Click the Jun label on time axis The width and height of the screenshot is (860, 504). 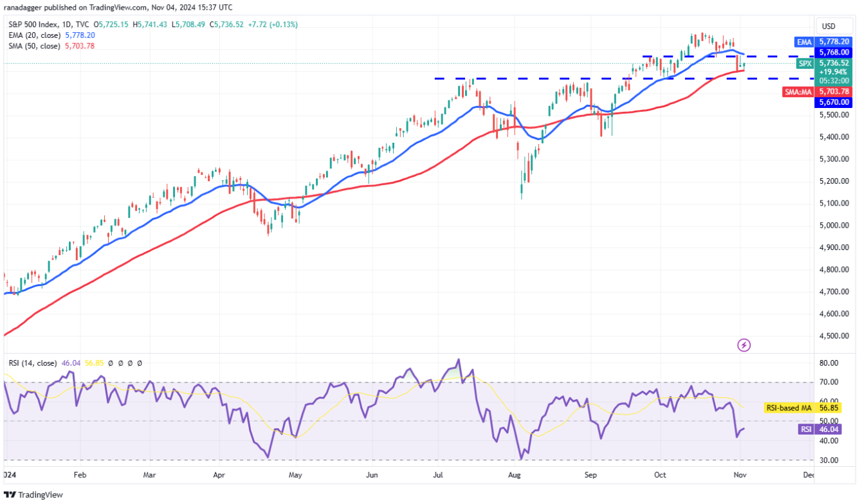[x=372, y=476]
